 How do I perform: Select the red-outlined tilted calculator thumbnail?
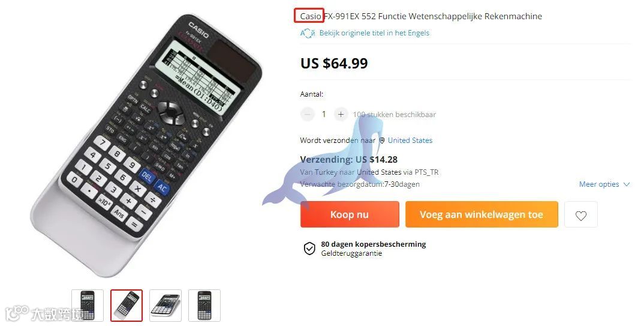tap(127, 305)
